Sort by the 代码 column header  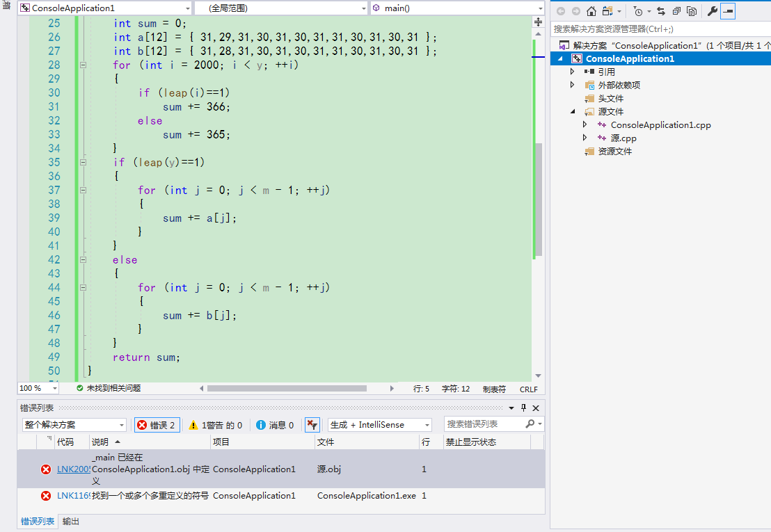[65, 442]
